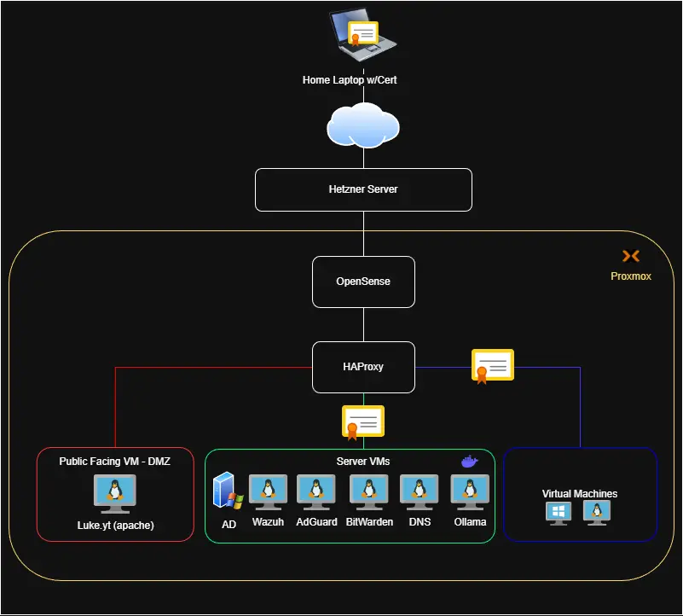Open the Hetzner Server node
The height and width of the screenshot is (616, 683).
click(x=363, y=189)
